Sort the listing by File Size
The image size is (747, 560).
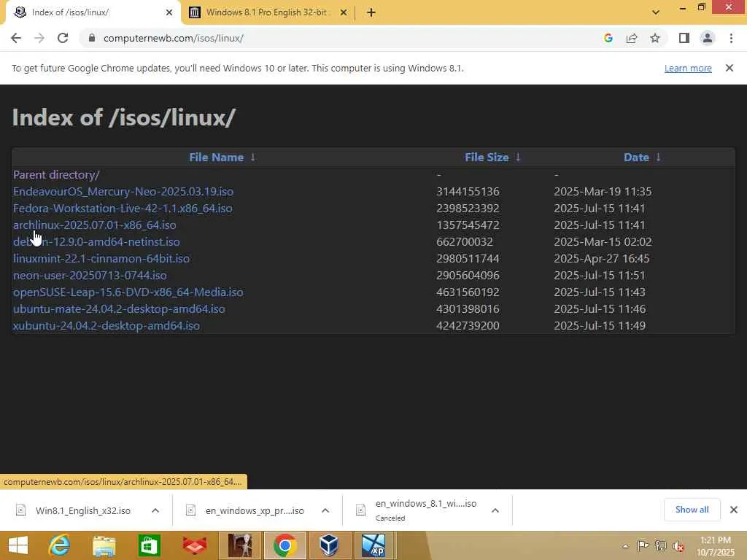point(487,157)
